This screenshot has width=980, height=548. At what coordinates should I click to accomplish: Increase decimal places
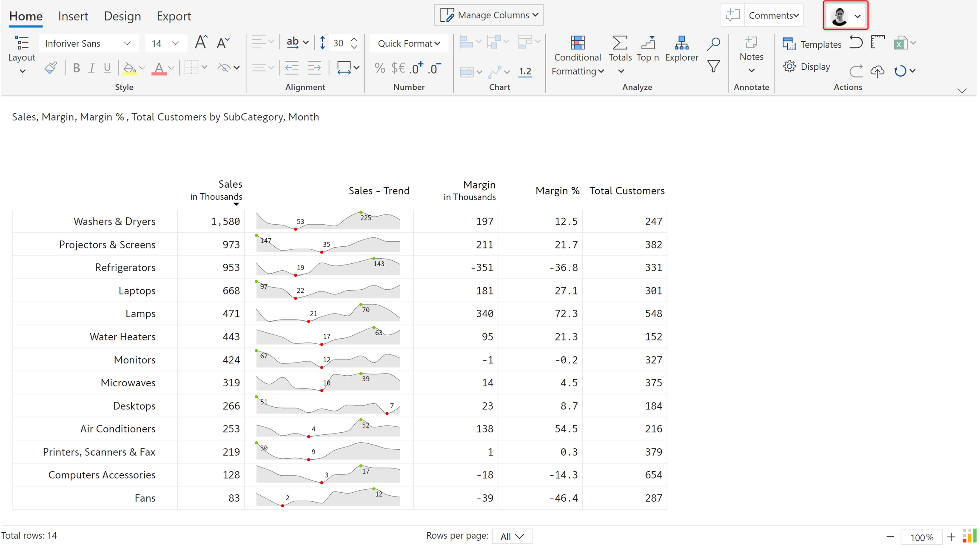(x=416, y=68)
